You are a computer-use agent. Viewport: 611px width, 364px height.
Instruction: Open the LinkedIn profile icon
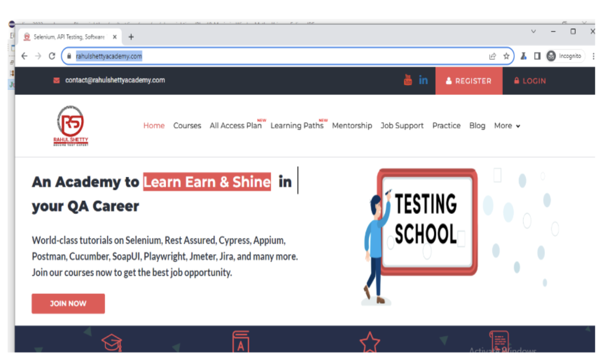423,80
